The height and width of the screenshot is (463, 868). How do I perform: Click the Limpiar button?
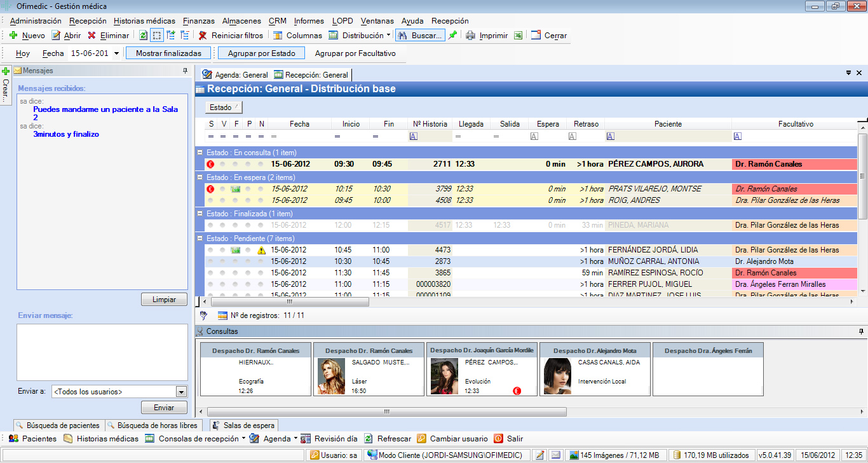coord(164,300)
